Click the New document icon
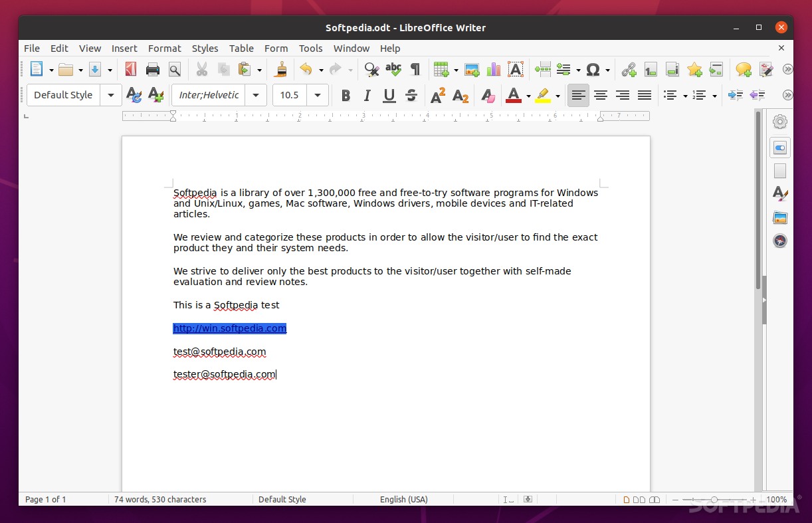 36,69
